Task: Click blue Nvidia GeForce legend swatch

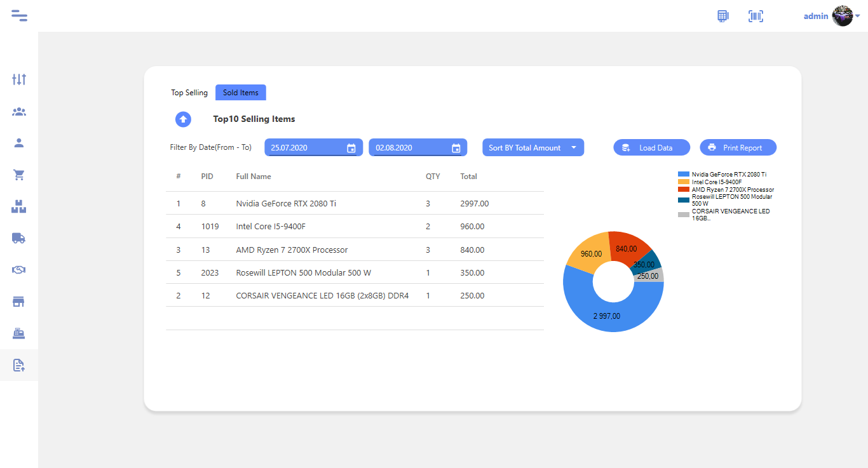Action: click(x=684, y=174)
